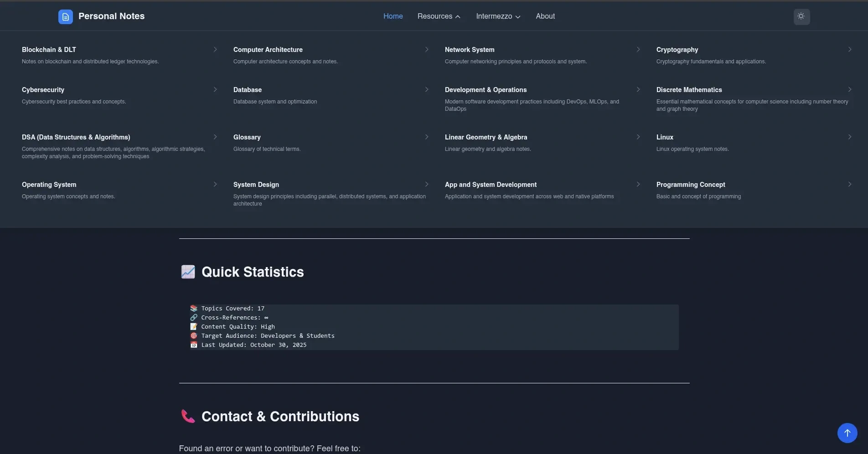The width and height of the screenshot is (868, 454).
Task: Click the chevron beside Cybersecurity
Action: pyautogui.click(x=215, y=89)
